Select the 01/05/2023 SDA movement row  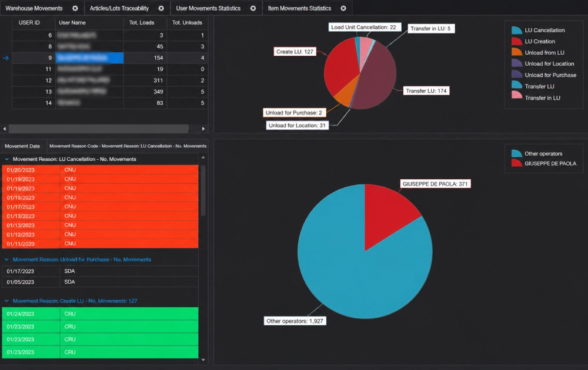(100, 282)
